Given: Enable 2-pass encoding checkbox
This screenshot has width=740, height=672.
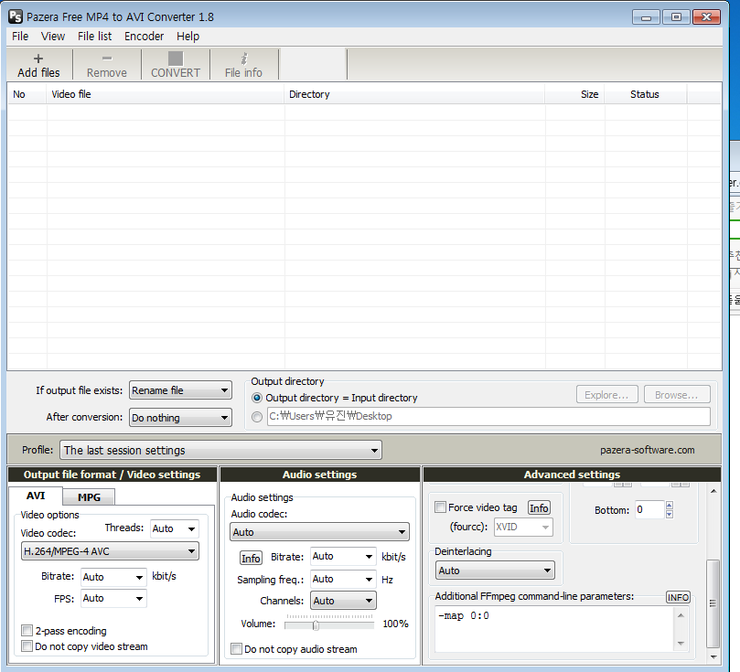Looking at the screenshot, I should 27,630.
